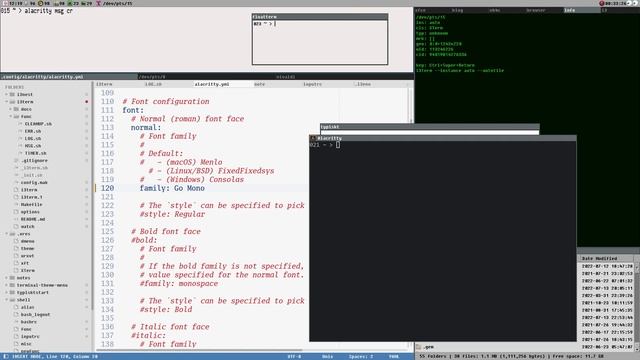Open the options file in sidebar
640x360 pixels.
click(x=30, y=212)
